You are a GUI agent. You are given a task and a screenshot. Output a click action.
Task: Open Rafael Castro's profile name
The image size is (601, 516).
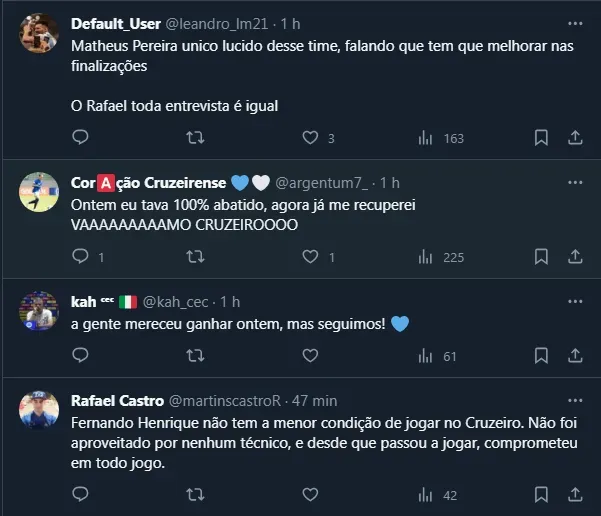pyautogui.click(x=116, y=400)
